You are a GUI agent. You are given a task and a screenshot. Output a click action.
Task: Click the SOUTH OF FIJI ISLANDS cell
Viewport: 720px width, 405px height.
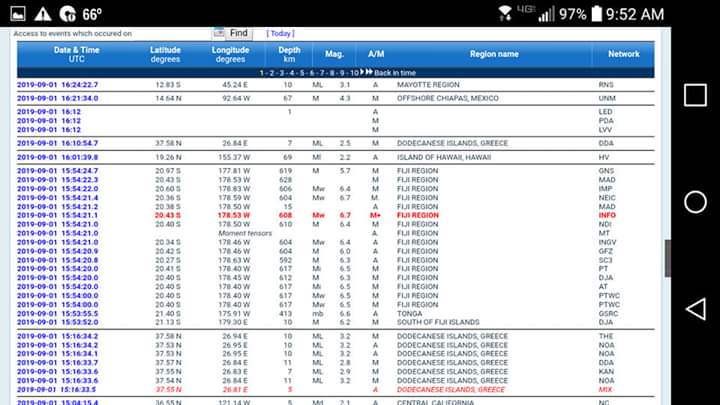coord(438,322)
